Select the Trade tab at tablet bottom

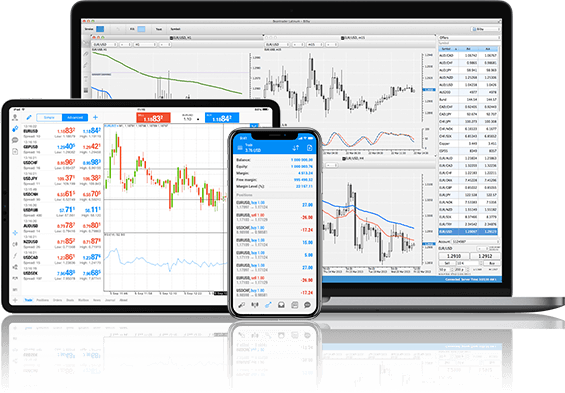coord(28,300)
